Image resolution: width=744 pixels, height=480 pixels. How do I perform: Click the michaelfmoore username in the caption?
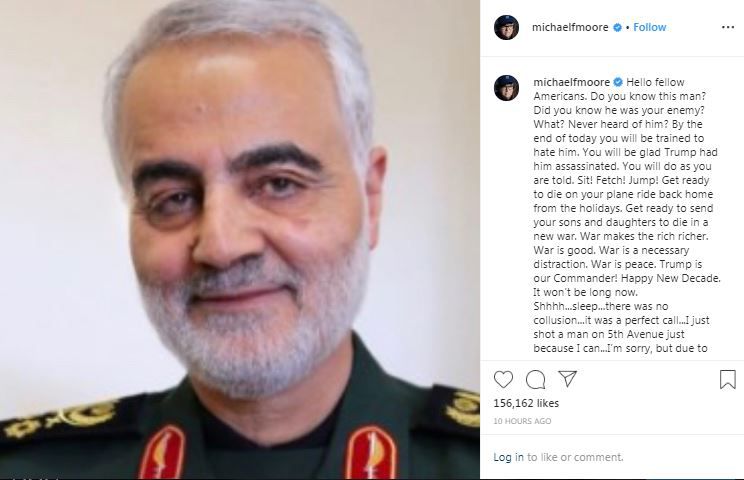coord(571,82)
